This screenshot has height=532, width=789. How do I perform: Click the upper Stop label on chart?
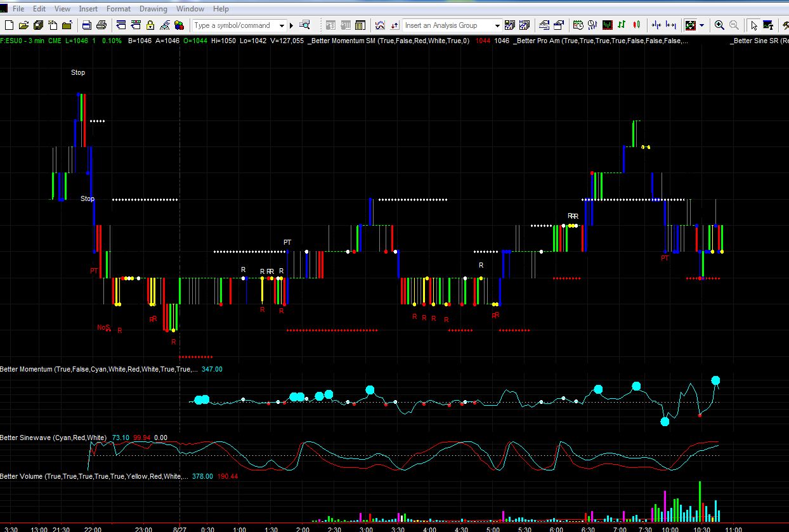pos(78,72)
